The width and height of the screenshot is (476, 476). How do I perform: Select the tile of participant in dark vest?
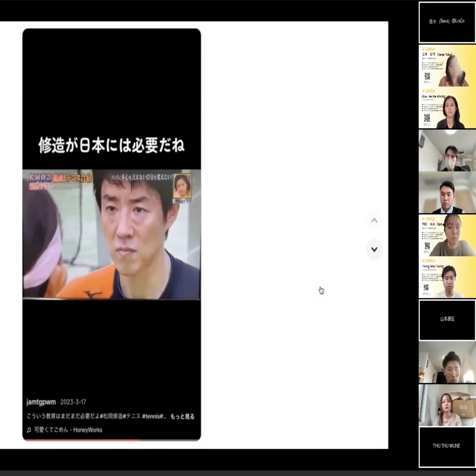(447, 193)
